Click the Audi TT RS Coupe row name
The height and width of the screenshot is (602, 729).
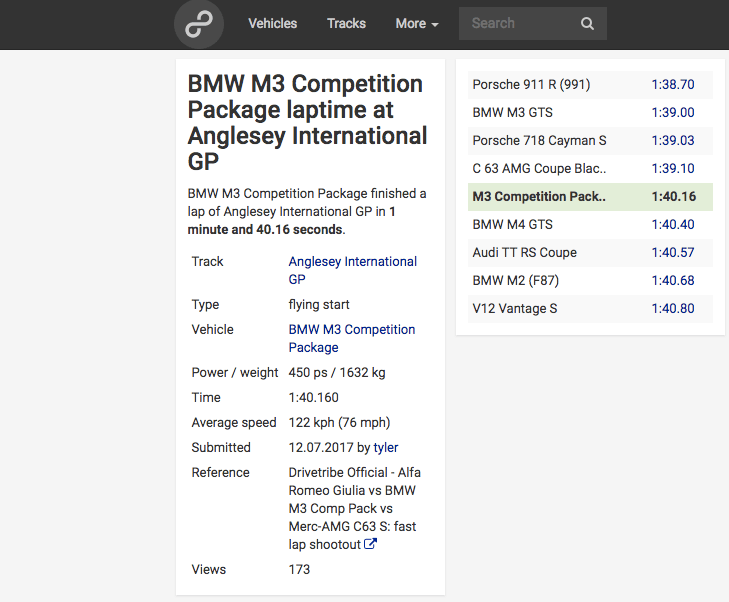(524, 252)
